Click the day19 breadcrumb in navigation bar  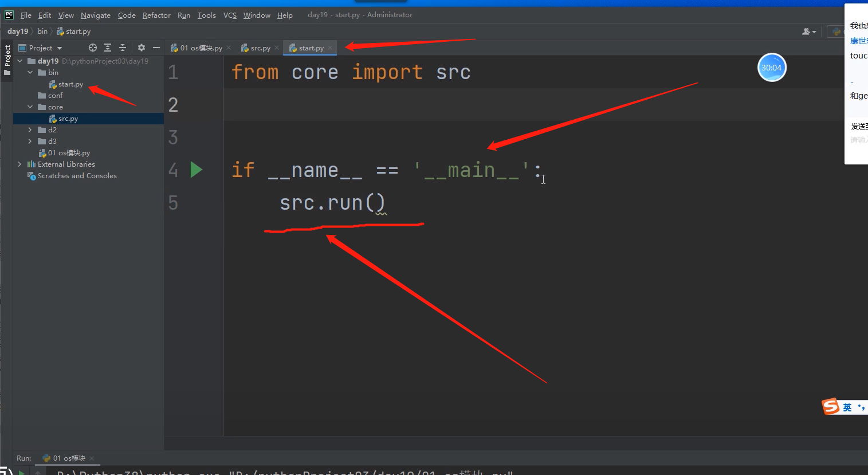pos(18,32)
